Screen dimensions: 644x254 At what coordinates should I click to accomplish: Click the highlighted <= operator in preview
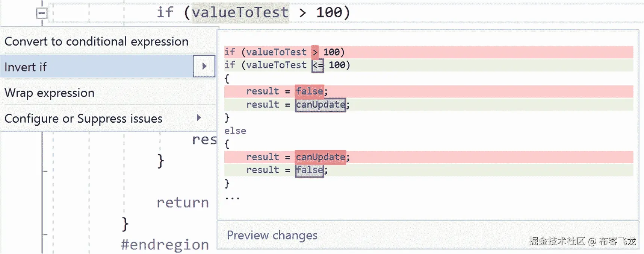point(317,65)
